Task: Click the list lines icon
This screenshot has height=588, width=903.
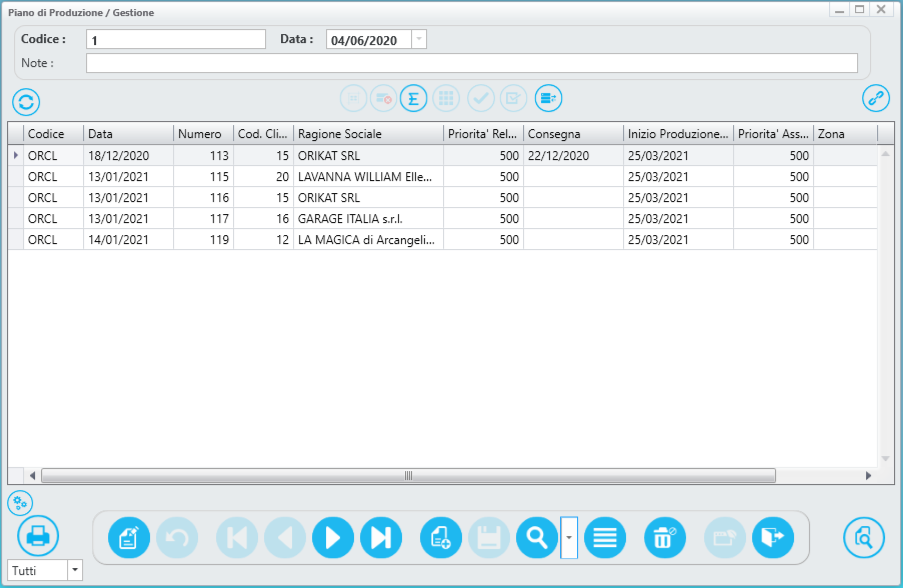Action: tap(605, 538)
